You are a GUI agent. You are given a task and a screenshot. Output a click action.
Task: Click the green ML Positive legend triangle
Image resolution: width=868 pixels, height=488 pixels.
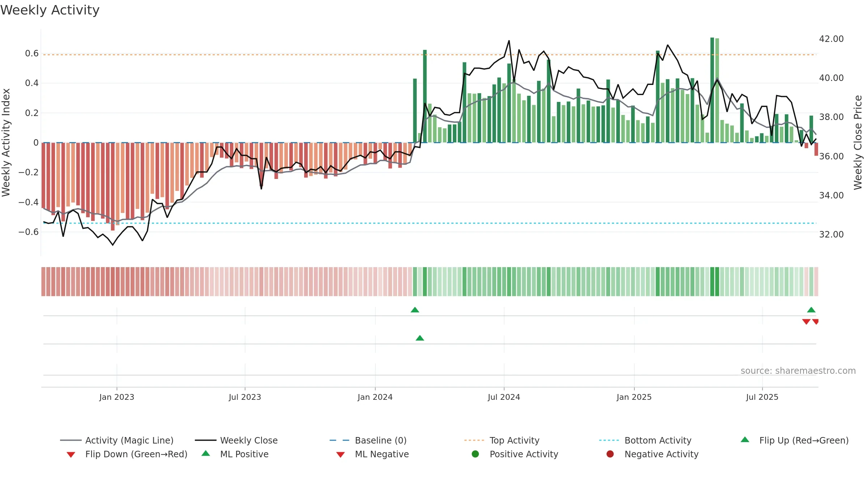click(x=206, y=453)
